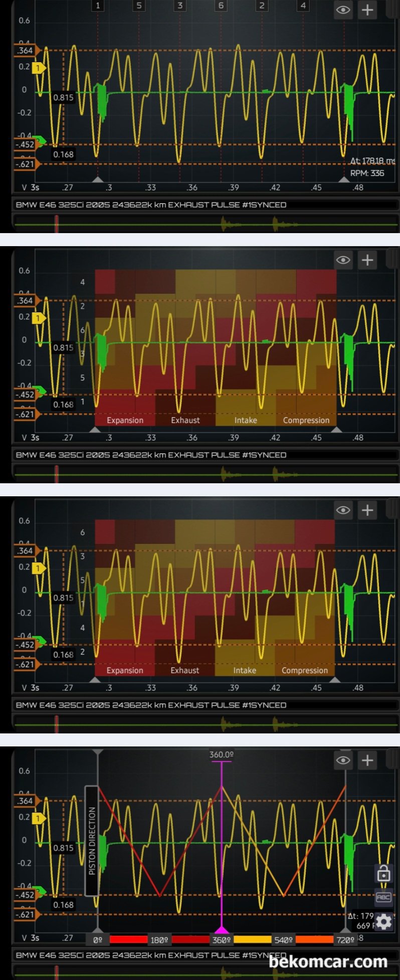Click the ABC label icon

click(383, 897)
